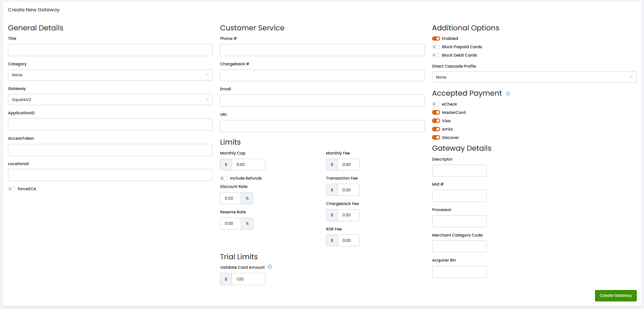Screen dimensions: 644x309
Task: Open the Category dropdown
Action: point(110,75)
